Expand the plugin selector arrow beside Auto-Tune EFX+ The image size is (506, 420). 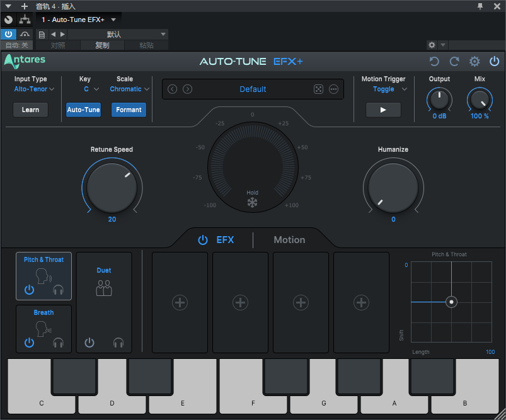tap(113, 20)
